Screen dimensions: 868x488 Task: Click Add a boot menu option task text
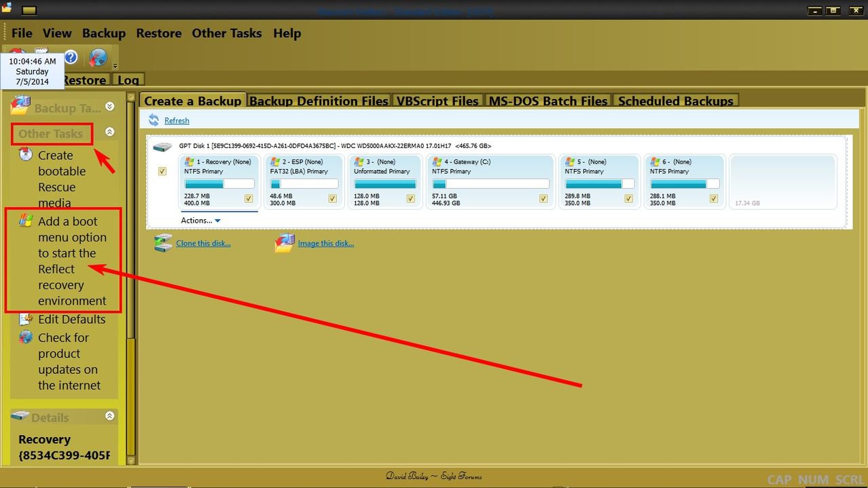pyautogui.click(x=72, y=261)
